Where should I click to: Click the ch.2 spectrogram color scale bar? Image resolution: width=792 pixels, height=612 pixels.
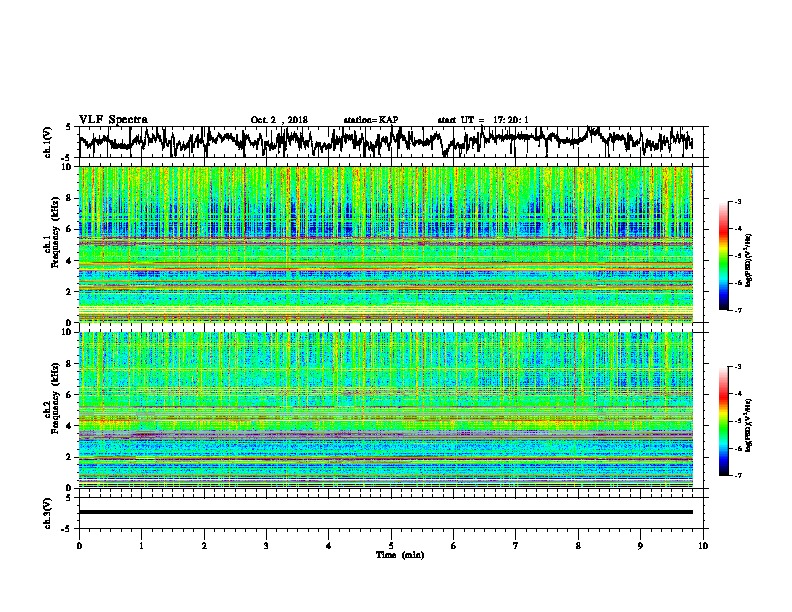pos(723,421)
